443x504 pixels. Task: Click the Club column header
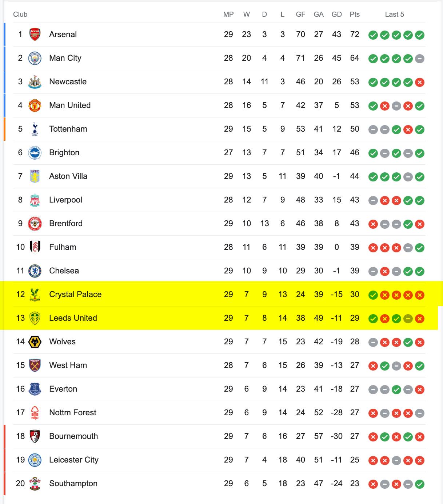(x=20, y=15)
